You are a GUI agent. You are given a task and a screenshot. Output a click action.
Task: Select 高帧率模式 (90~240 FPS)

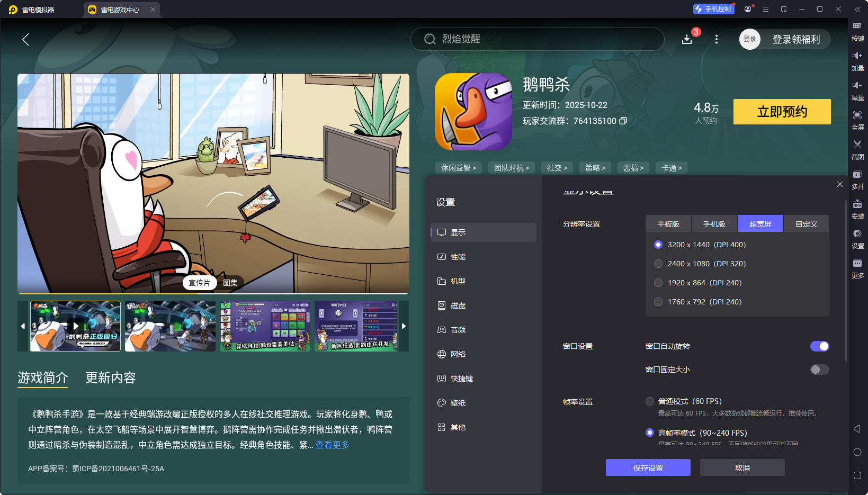click(x=650, y=433)
